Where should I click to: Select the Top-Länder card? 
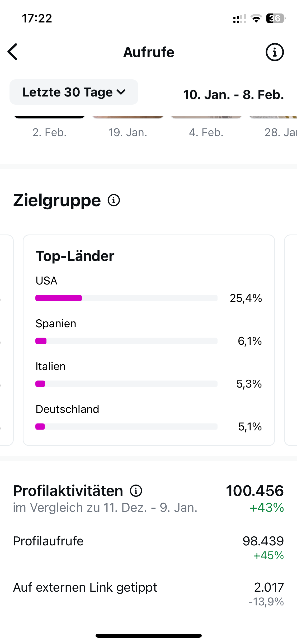pyautogui.click(x=149, y=256)
